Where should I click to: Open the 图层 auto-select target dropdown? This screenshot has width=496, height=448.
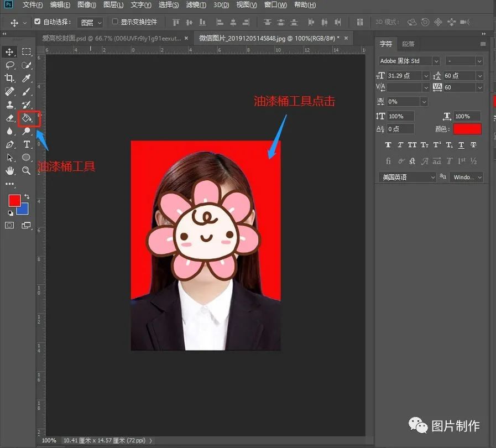coord(91,23)
